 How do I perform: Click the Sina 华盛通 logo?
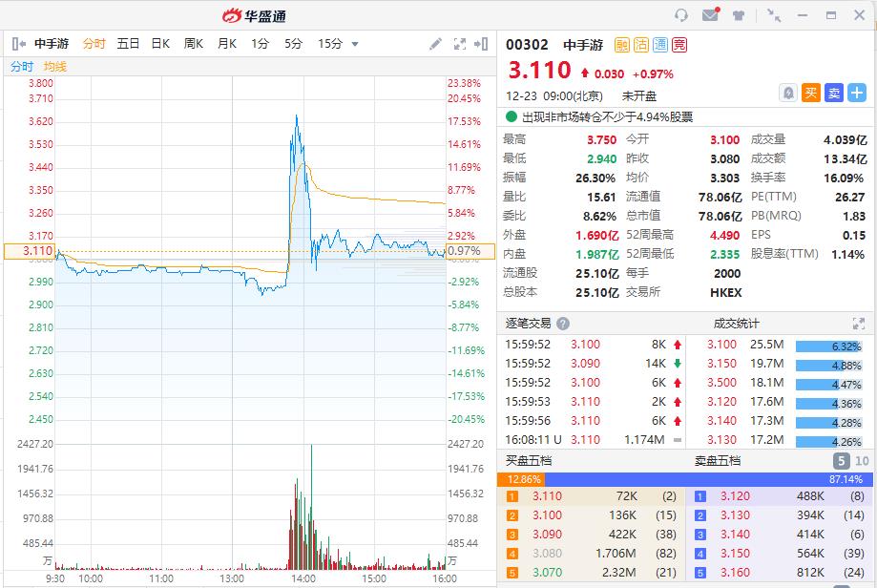[255, 15]
